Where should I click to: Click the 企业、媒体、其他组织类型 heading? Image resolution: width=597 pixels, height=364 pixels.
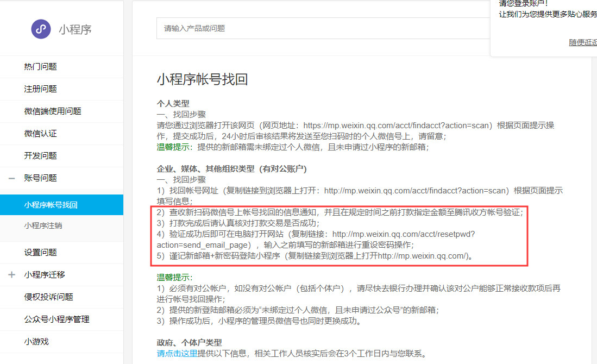(x=231, y=168)
